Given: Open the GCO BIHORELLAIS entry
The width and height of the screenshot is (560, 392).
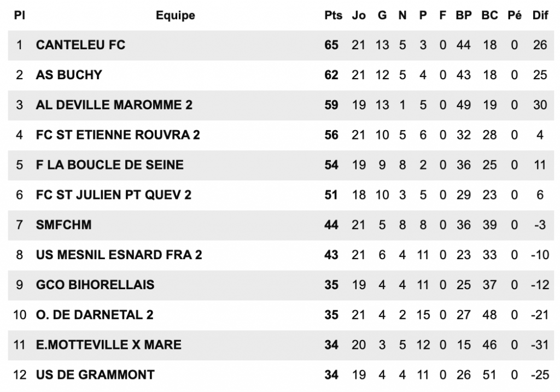Looking at the screenshot, I should pos(95,285).
